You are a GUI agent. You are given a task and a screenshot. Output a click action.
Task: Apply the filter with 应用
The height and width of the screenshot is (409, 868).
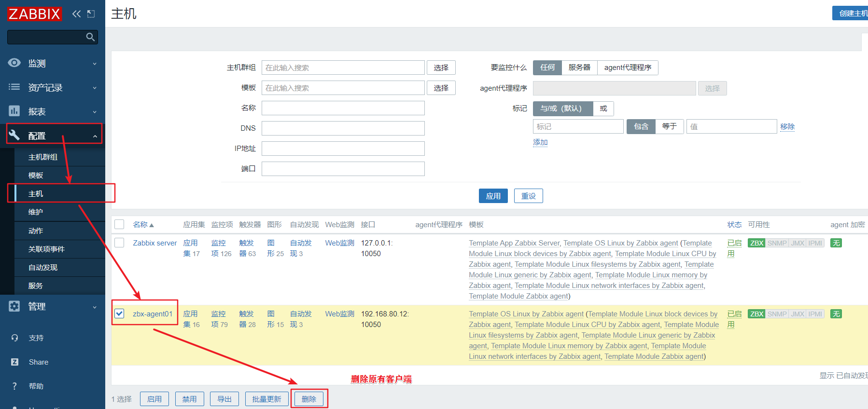[493, 196]
